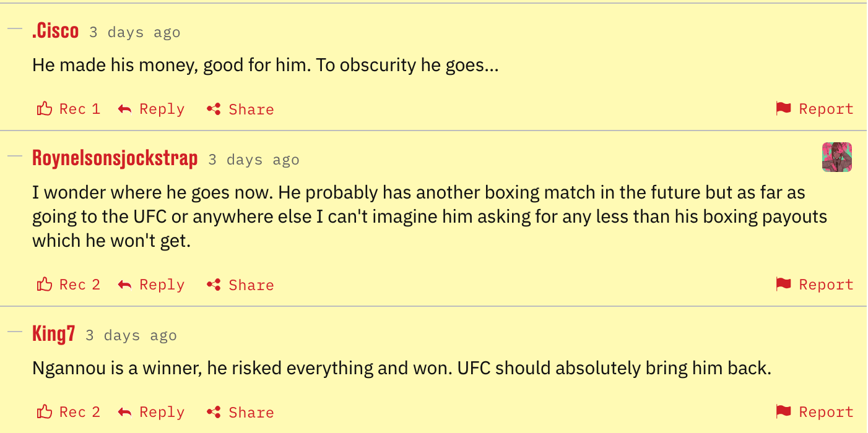Image resolution: width=868 pixels, height=433 pixels.
Task: Click the flag icon on King7's comment
Action: coord(783,413)
